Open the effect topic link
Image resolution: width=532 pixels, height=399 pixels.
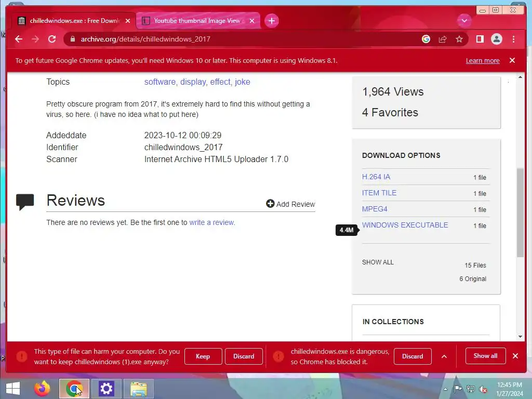[x=220, y=82]
